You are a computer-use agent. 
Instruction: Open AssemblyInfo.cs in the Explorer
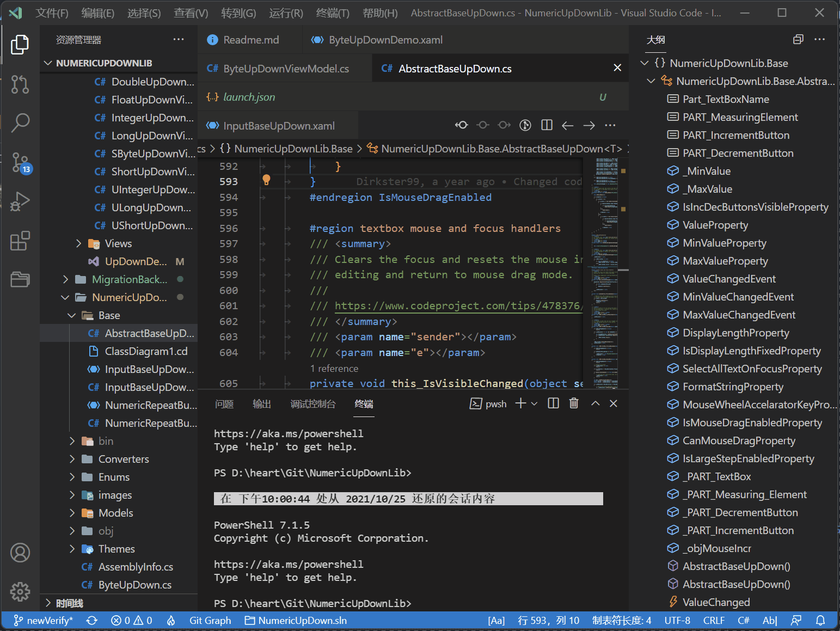pos(136,567)
